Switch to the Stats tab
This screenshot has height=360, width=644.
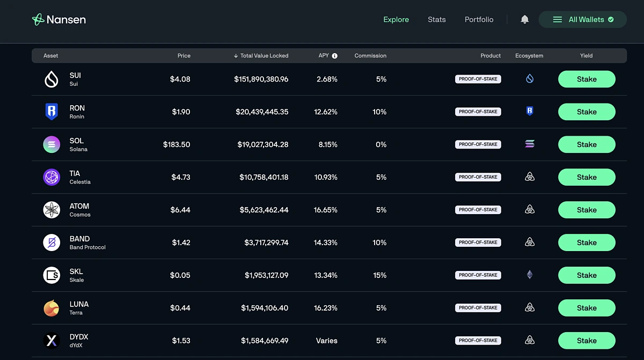[x=437, y=20]
